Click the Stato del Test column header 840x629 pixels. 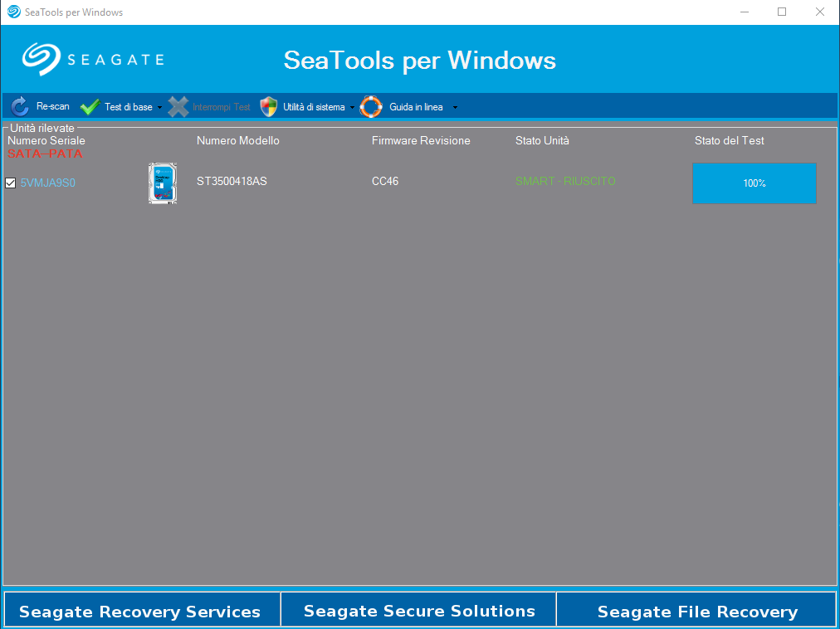(729, 140)
